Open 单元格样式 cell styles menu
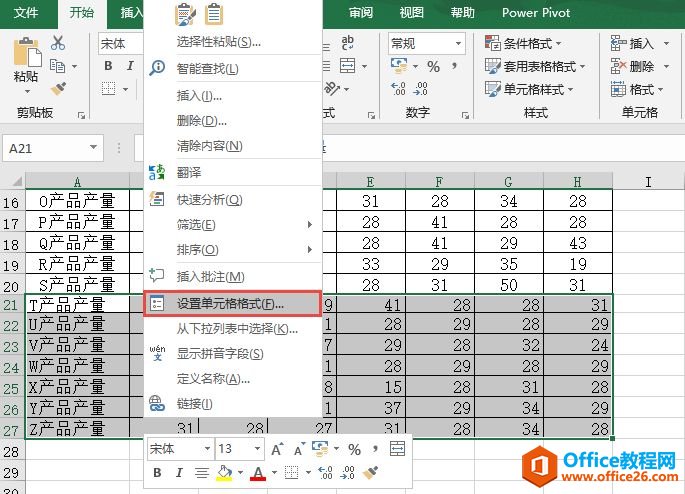 coord(529,90)
